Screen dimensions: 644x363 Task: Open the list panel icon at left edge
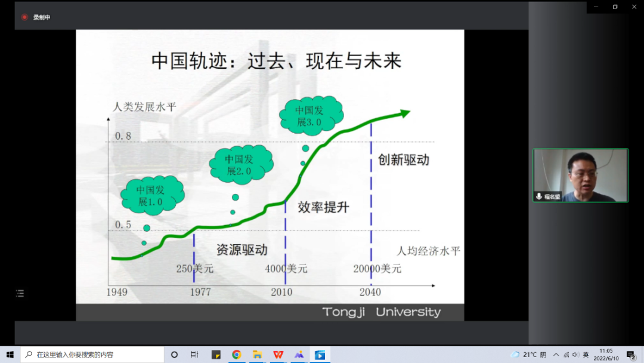20,293
